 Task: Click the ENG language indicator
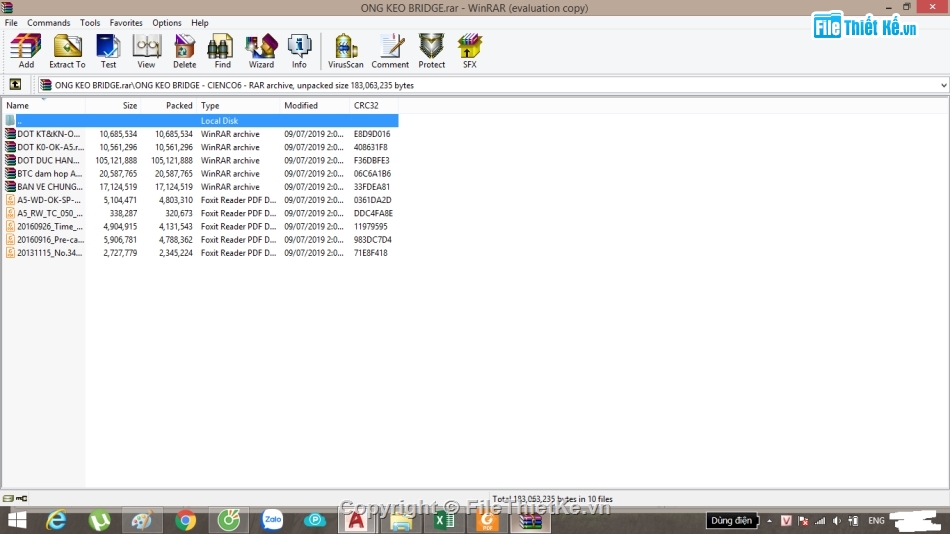(876, 521)
